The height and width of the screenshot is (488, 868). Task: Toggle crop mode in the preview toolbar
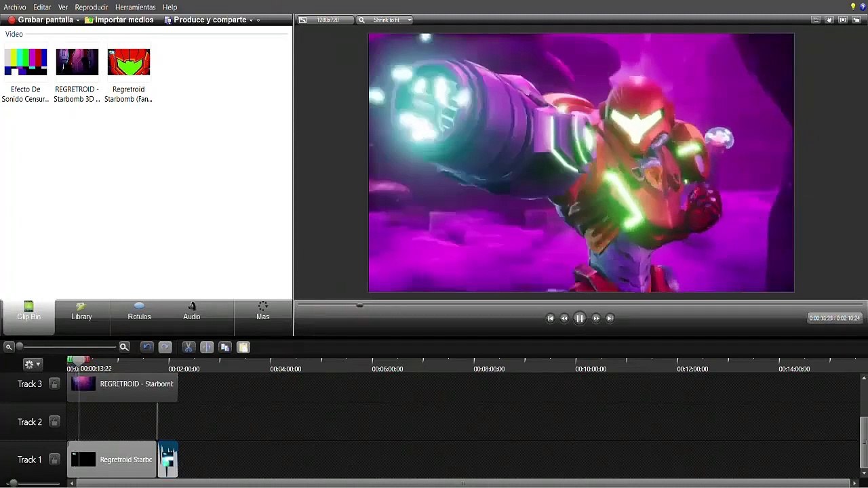pos(816,20)
